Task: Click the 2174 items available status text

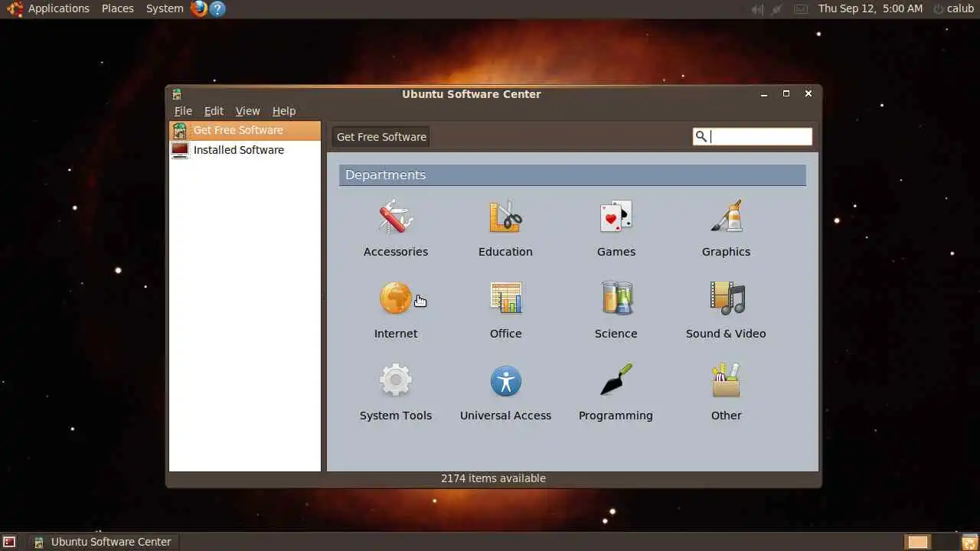Action: [493, 478]
